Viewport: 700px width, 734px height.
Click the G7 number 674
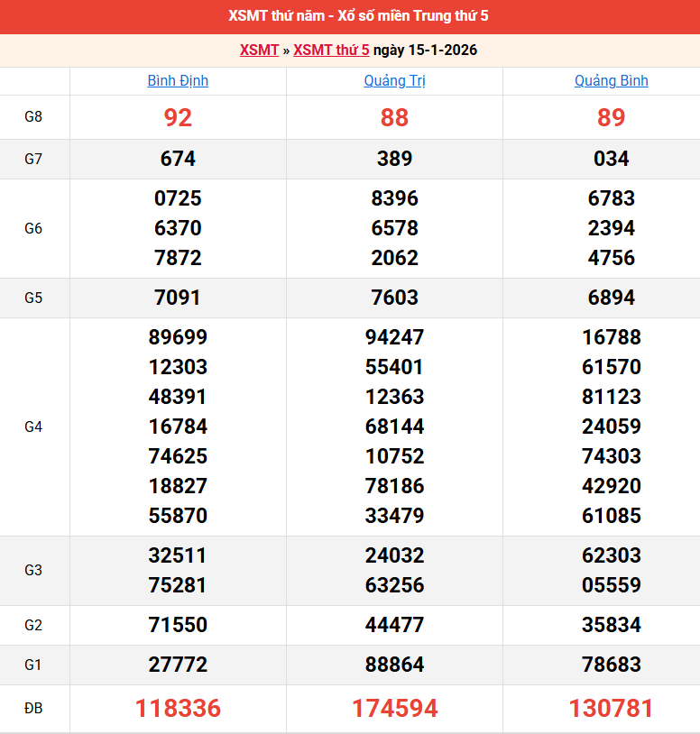(x=178, y=160)
